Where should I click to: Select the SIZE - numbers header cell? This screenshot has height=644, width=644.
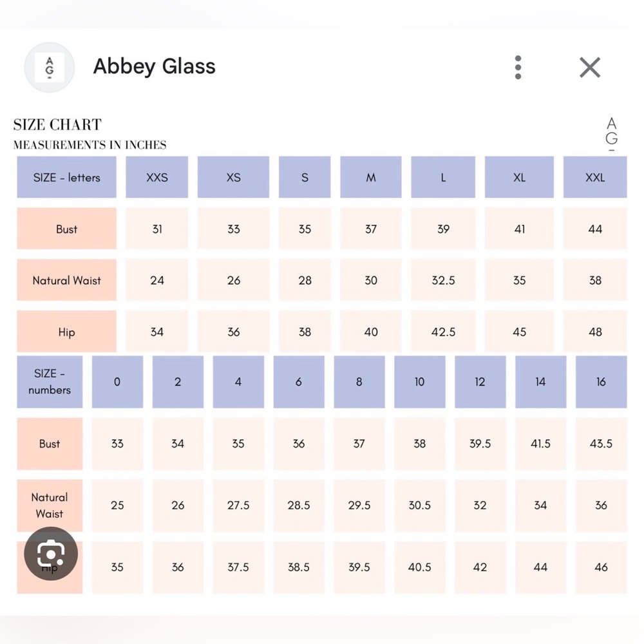click(x=50, y=382)
